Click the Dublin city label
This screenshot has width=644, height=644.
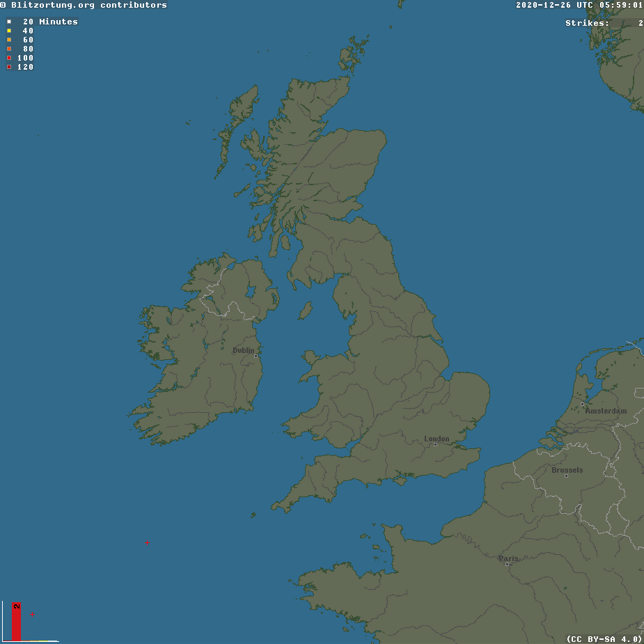coord(243,350)
